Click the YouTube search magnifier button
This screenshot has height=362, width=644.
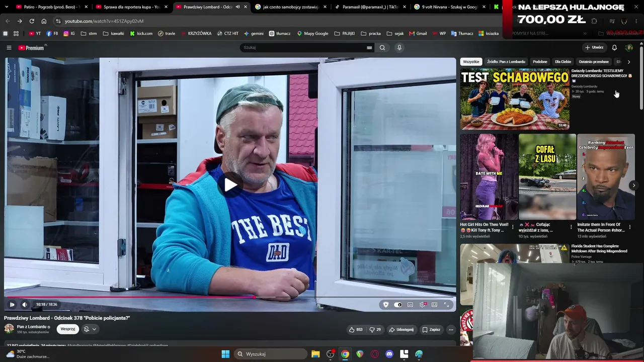click(382, 48)
